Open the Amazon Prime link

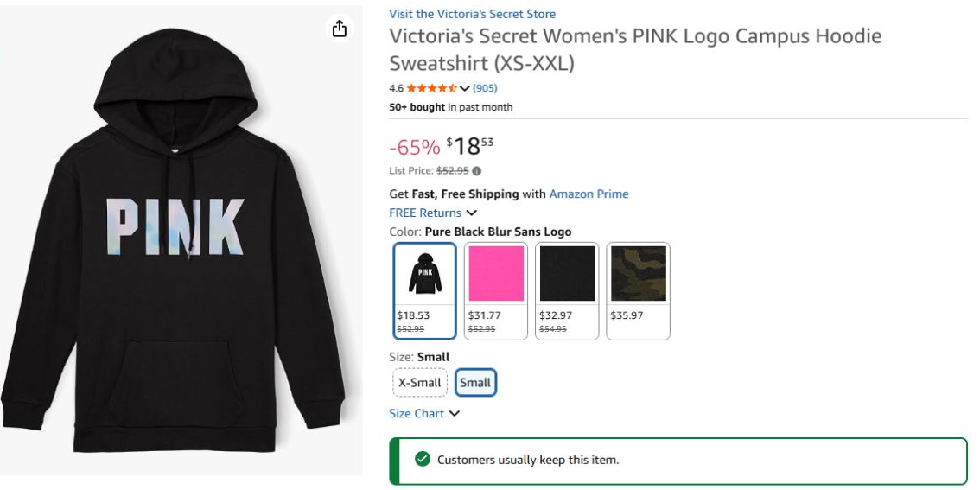pos(589,194)
